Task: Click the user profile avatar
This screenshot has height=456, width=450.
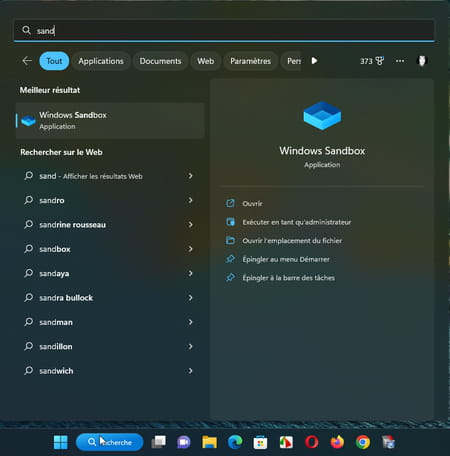Action: pyautogui.click(x=422, y=61)
